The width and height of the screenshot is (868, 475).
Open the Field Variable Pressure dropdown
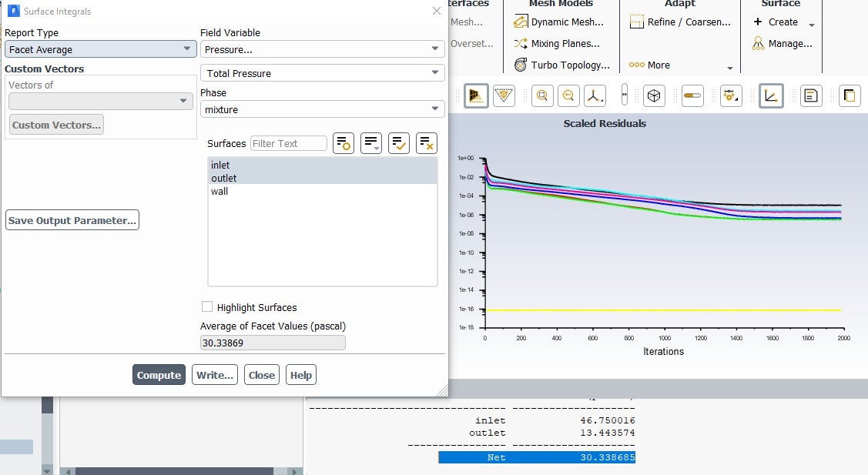point(322,49)
